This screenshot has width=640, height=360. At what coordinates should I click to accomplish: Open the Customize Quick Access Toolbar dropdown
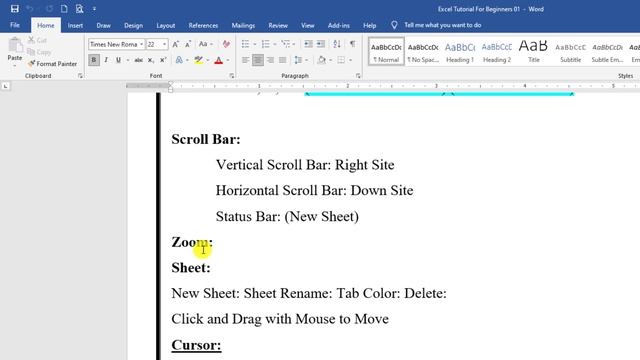tap(94, 9)
